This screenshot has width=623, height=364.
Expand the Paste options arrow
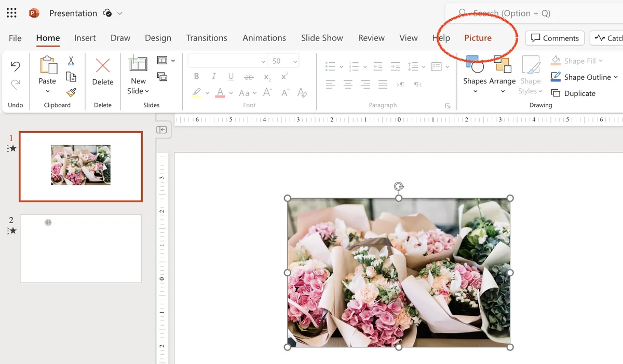click(x=47, y=92)
